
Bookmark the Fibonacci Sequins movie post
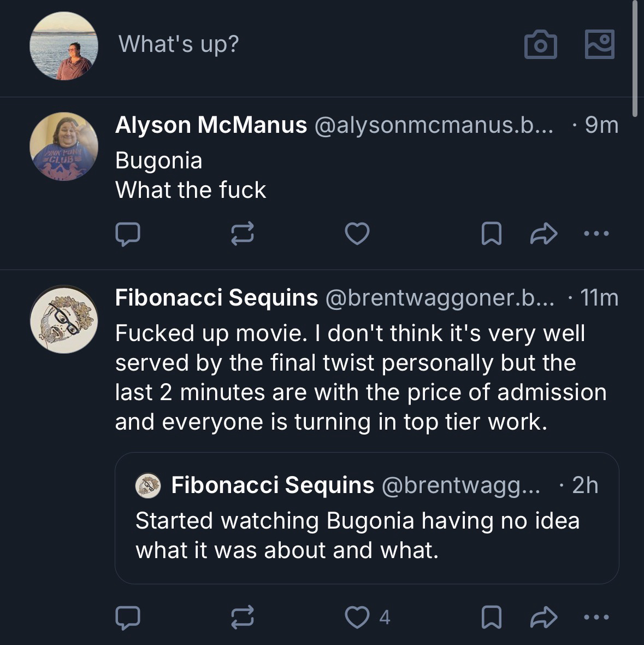(491, 617)
